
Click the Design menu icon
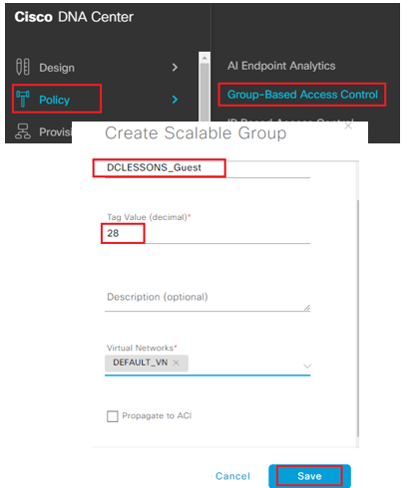click(23, 67)
